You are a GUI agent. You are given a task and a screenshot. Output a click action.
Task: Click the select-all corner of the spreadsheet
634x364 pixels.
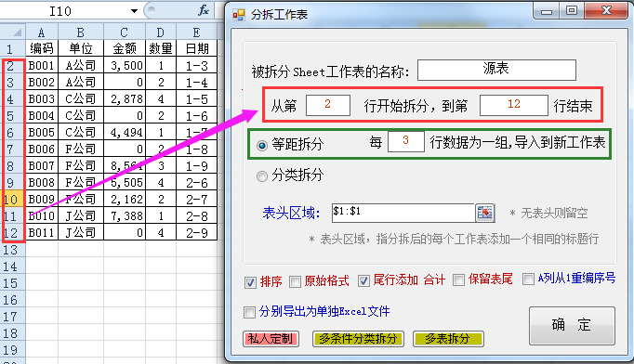13,32
